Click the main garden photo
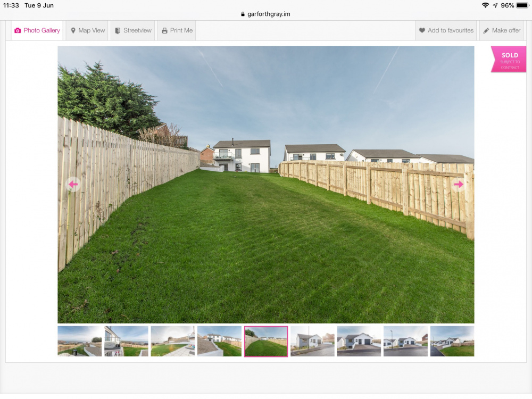The image size is (532, 399). [x=266, y=185]
